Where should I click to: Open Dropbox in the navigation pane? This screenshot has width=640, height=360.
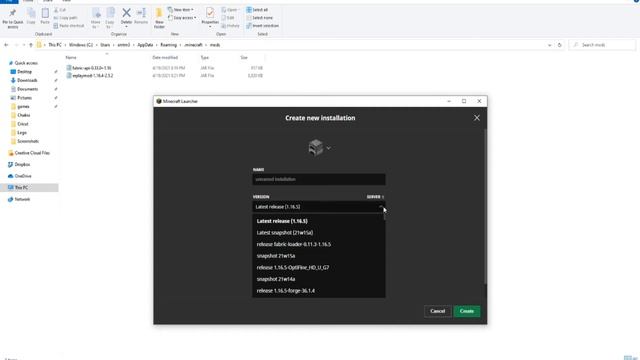point(22,164)
